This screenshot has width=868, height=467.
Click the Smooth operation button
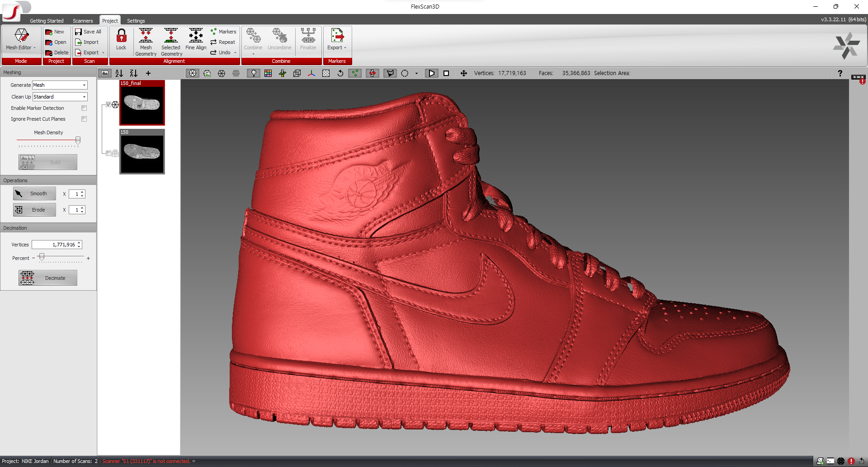coord(34,193)
